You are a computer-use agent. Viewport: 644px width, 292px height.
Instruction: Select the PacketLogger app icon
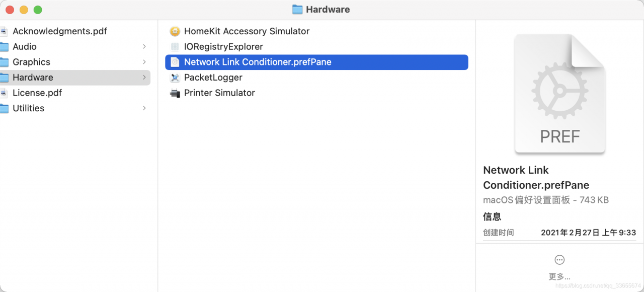click(175, 78)
